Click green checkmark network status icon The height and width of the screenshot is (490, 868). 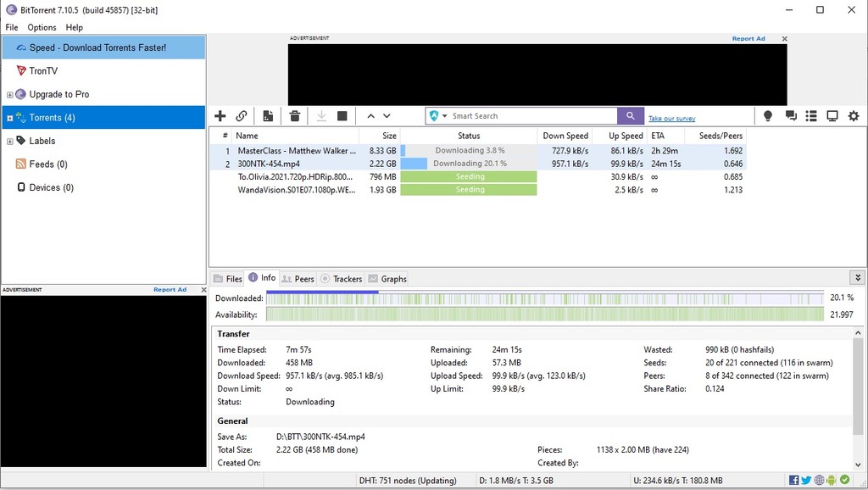pos(845,480)
